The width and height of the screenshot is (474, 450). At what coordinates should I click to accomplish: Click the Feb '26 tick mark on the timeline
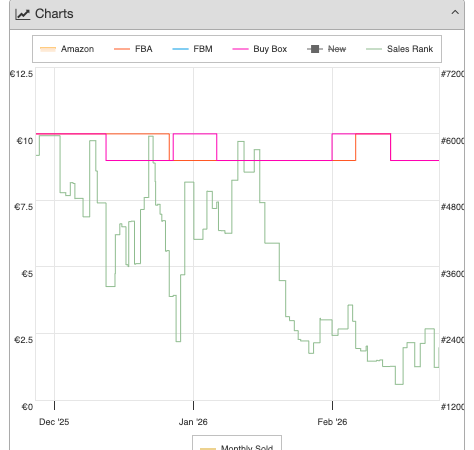332,405
